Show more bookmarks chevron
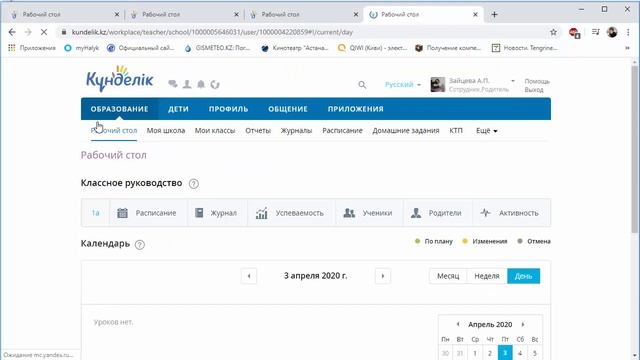Image resolution: width=640 pixels, height=360 pixels. tap(627, 48)
